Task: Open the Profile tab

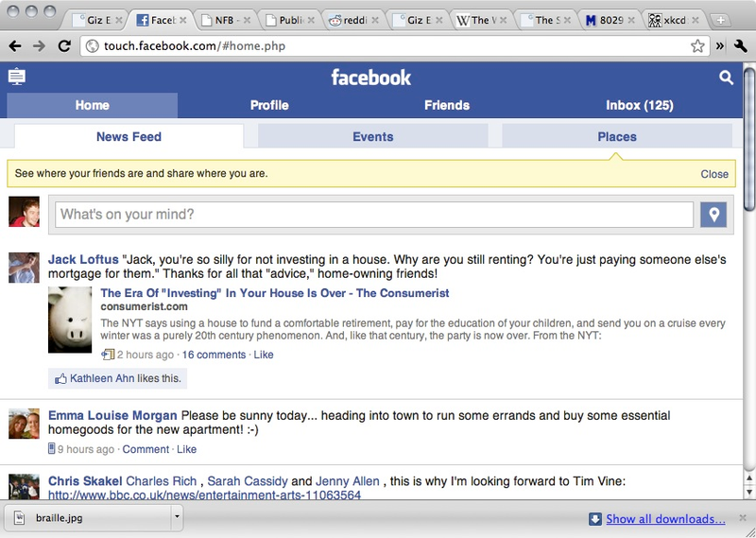Action: pyautogui.click(x=269, y=105)
